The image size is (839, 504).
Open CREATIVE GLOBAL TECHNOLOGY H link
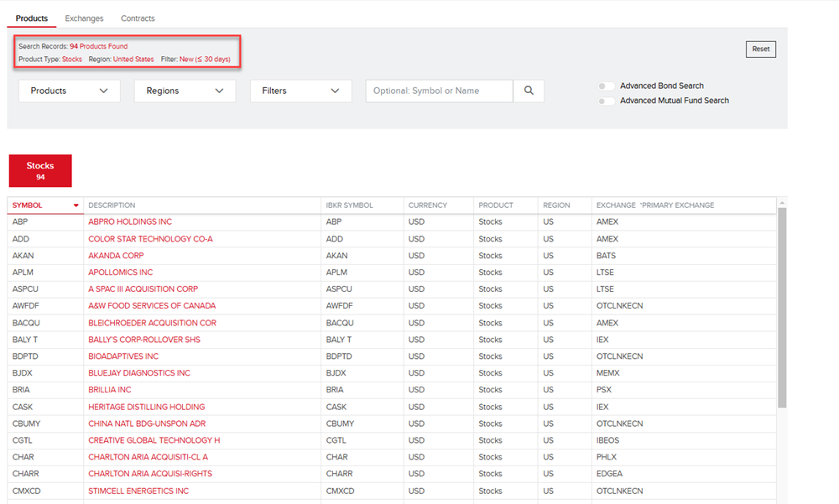click(154, 440)
